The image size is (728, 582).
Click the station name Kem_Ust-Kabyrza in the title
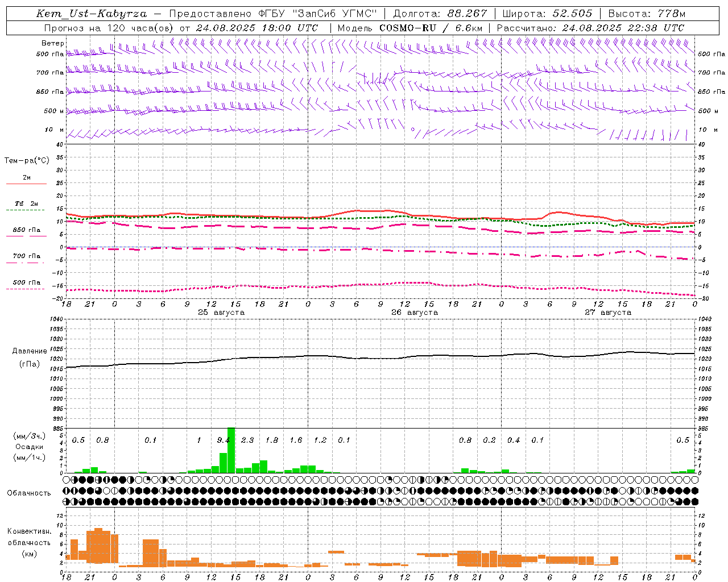click(92, 14)
